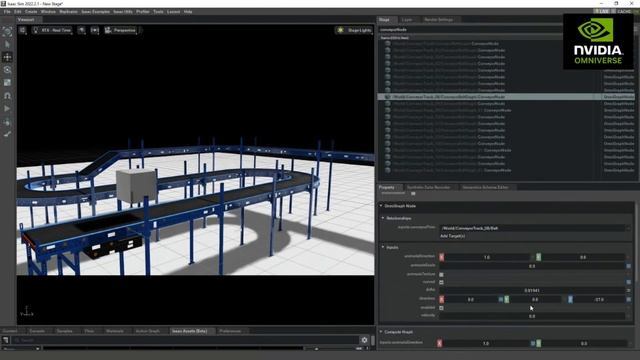
Task: Switch to the Property tab
Action: 387,187
